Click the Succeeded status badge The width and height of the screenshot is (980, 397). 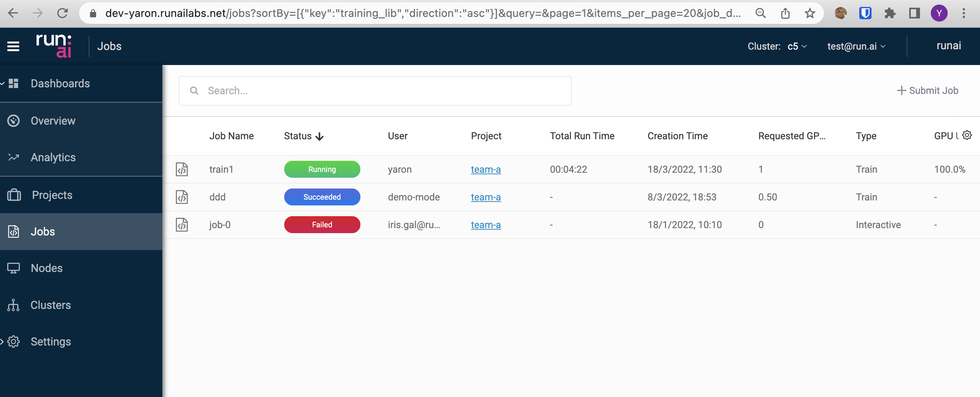pos(322,197)
